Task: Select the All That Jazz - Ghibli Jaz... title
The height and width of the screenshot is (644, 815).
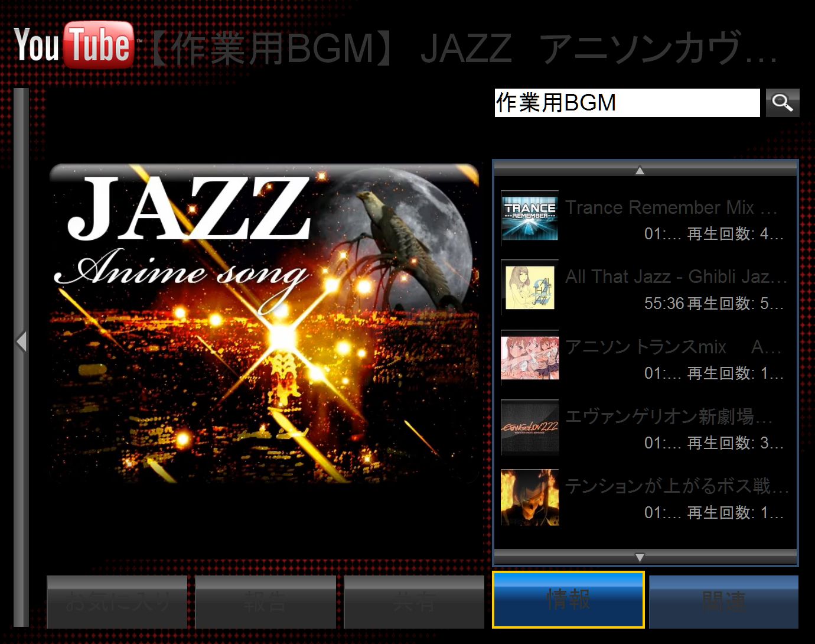Action: (676, 277)
